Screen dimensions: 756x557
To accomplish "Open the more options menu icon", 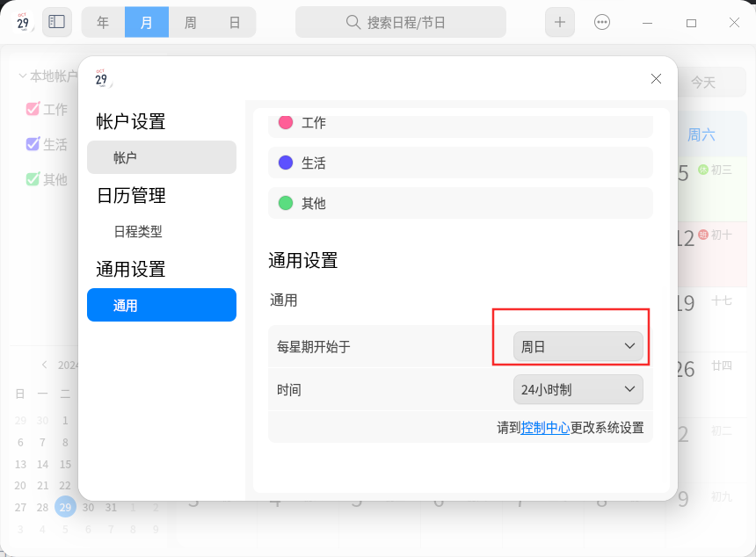I will tap(602, 22).
